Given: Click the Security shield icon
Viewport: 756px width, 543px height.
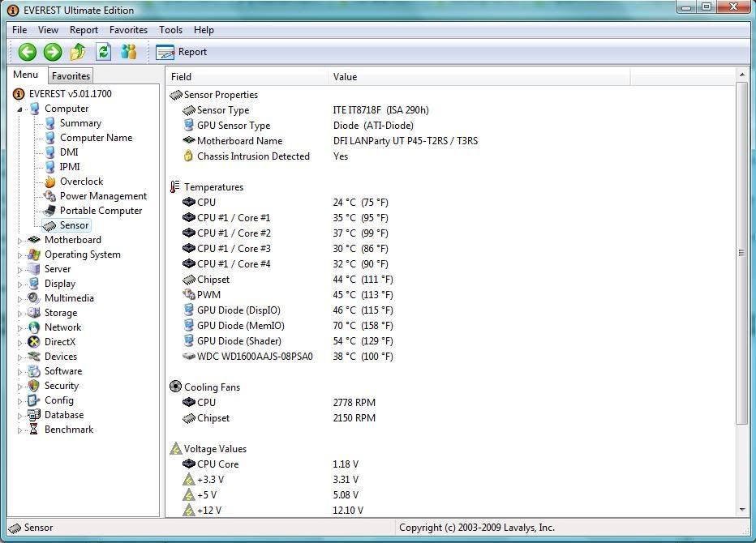Looking at the screenshot, I should (34, 386).
